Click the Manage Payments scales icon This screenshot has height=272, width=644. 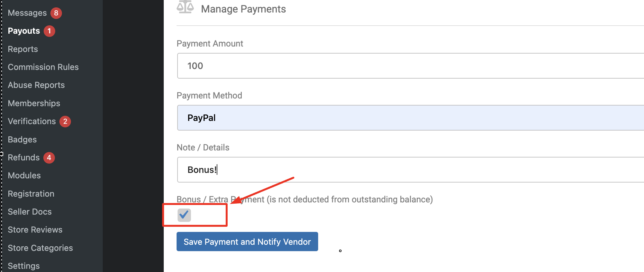click(x=185, y=7)
